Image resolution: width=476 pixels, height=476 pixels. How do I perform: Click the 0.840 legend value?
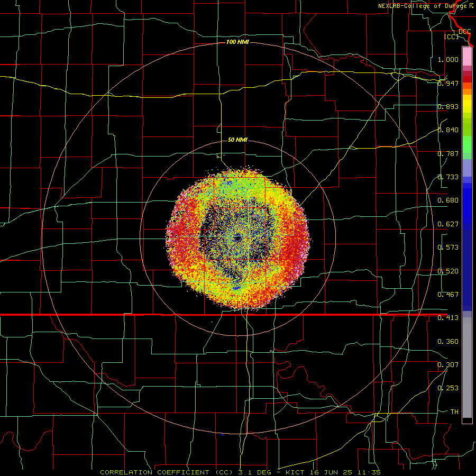pos(448,130)
